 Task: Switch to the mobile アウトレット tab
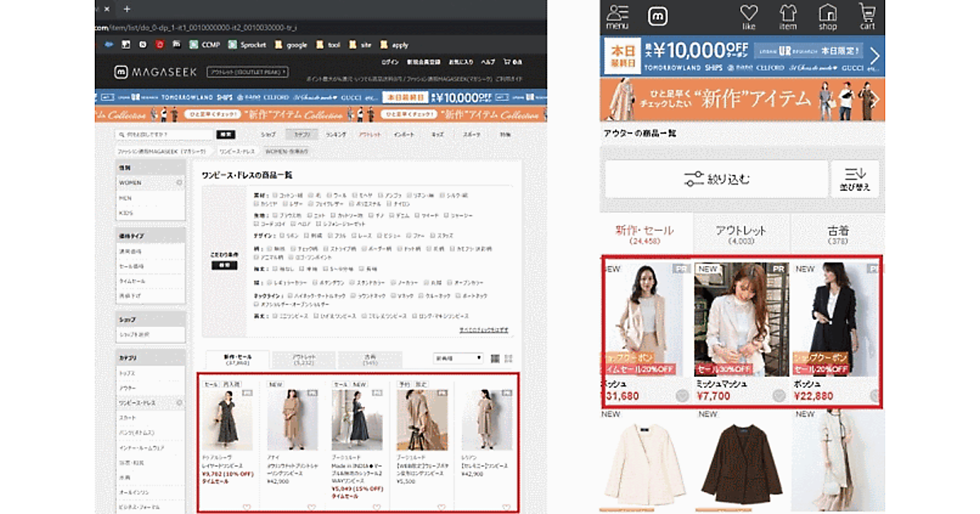click(742, 236)
